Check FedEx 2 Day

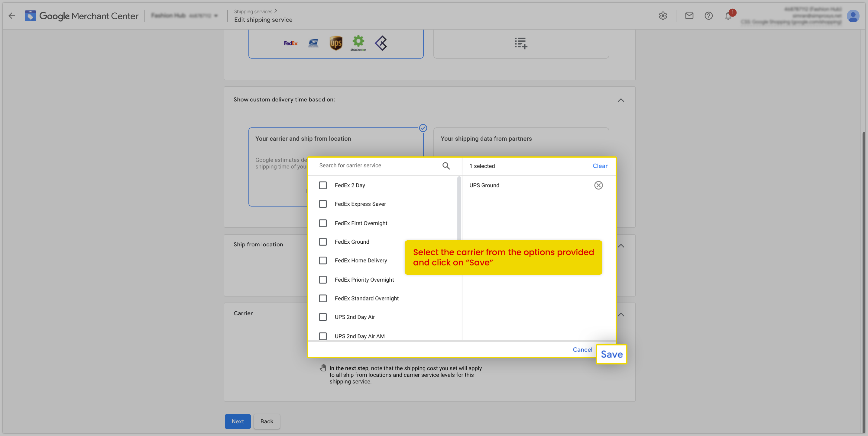pyautogui.click(x=323, y=185)
